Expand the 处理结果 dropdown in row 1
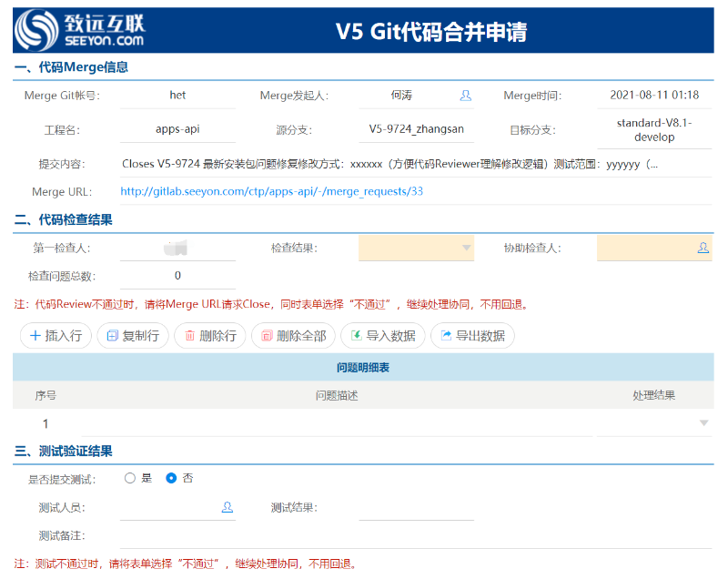The width and height of the screenshot is (728, 579). (x=703, y=423)
